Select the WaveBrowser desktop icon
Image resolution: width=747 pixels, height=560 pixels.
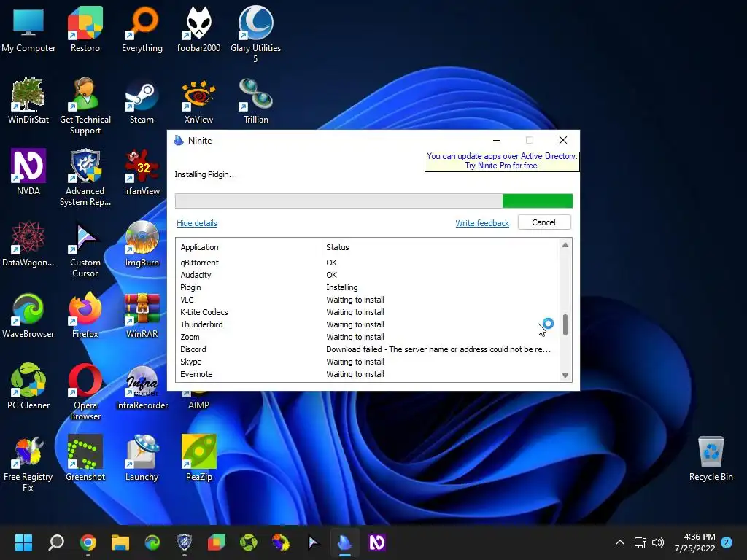tap(28, 315)
